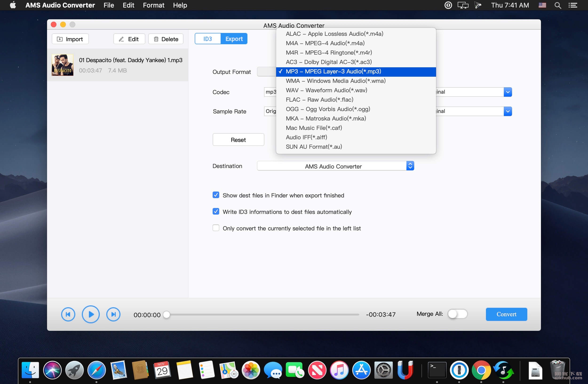
Task: Uncheck Show dest files in Finder
Action: 216,195
